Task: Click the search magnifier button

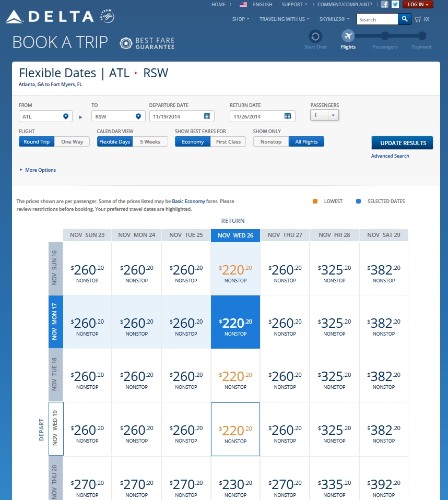Action: point(405,19)
